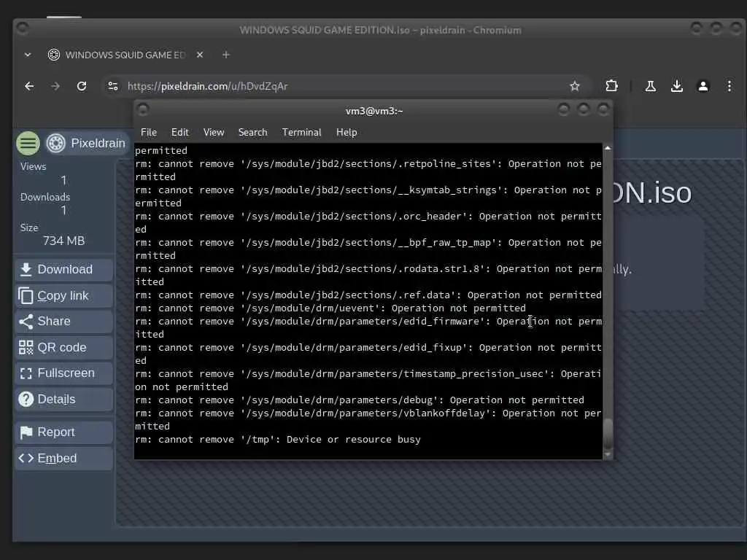This screenshot has width=747, height=560.
Task: Click the terminal scrollbar up arrow
Action: [608, 149]
